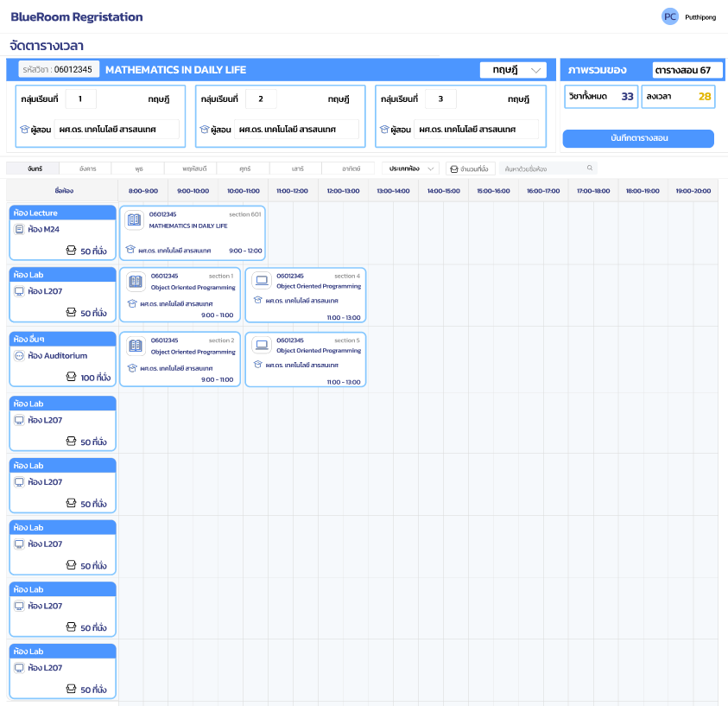Click the book icon on section 601 card
728x706 pixels.
pyautogui.click(x=134, y=220)
